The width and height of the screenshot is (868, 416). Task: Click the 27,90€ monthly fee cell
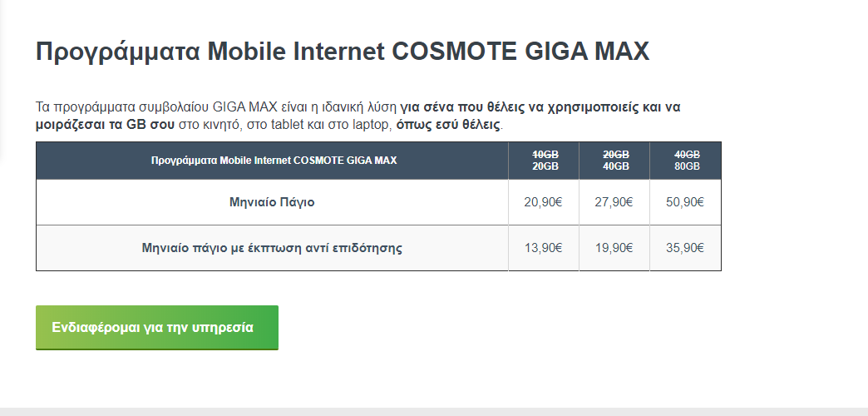(x=614, y=202)
